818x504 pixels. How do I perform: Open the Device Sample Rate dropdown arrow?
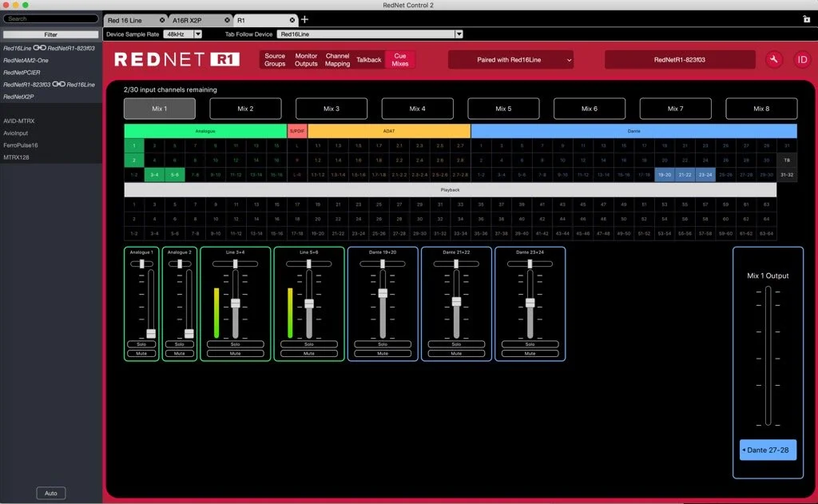[198, 34]
